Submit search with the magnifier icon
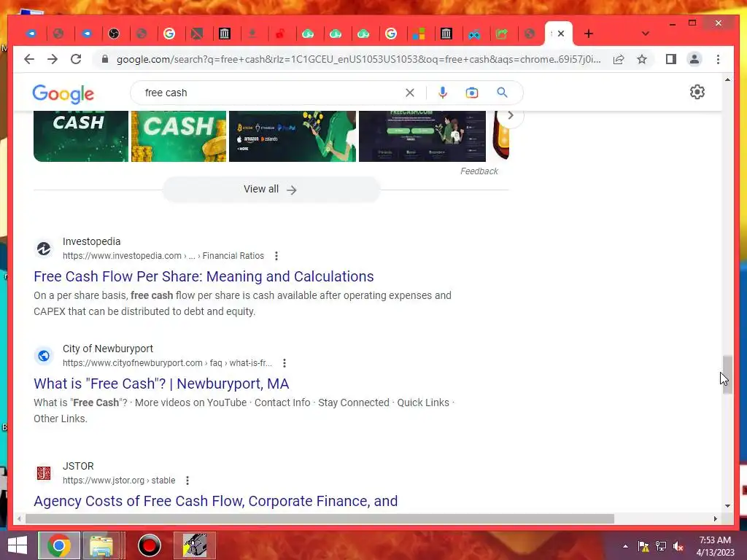The width and height of the screenshot is (747, 560). [x=502, y=93]
